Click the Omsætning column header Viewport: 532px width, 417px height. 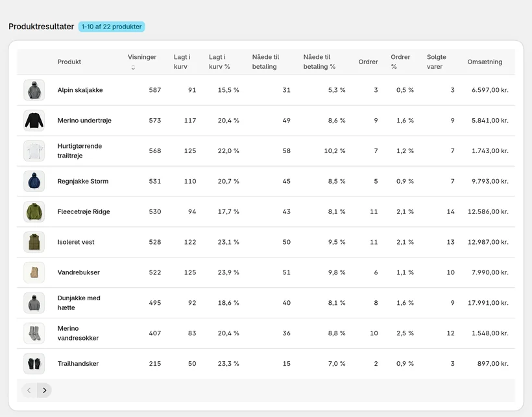click(485, 62)
